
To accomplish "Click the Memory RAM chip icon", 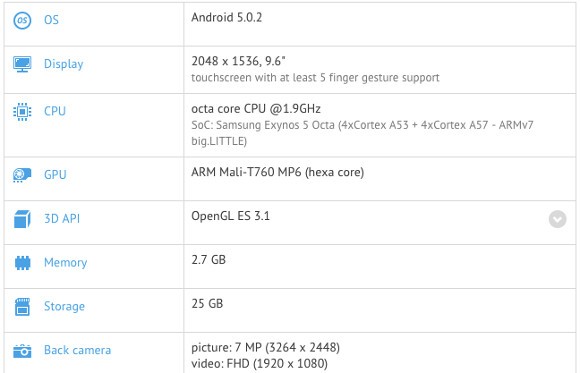I will coord(22,263).
